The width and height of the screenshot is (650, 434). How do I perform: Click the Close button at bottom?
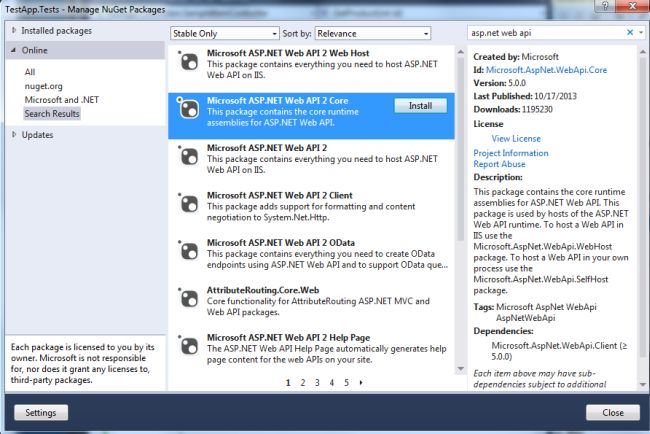tap(613, 412)
